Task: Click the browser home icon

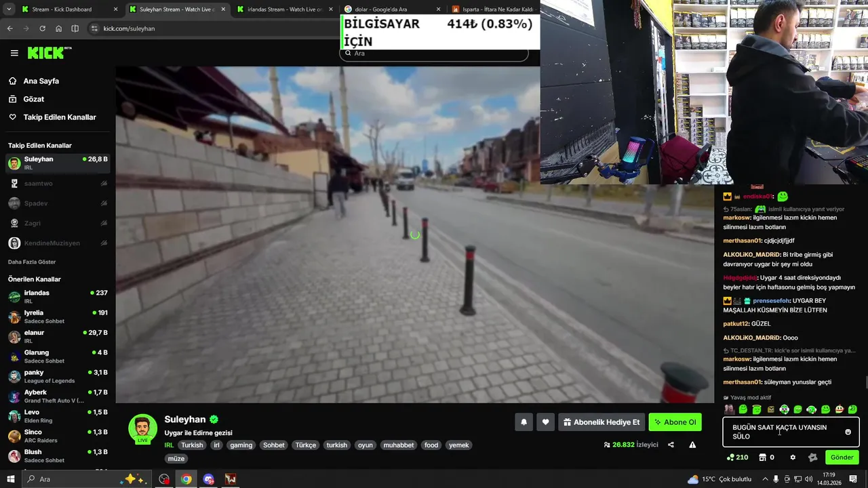Action: 59,28
